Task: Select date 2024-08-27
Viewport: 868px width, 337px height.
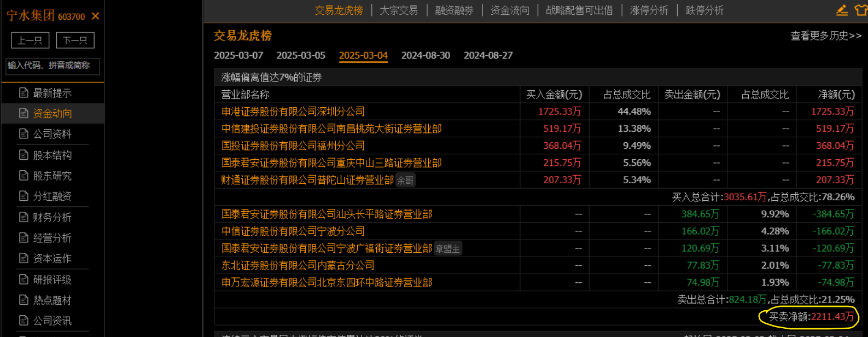Action: 488,55
